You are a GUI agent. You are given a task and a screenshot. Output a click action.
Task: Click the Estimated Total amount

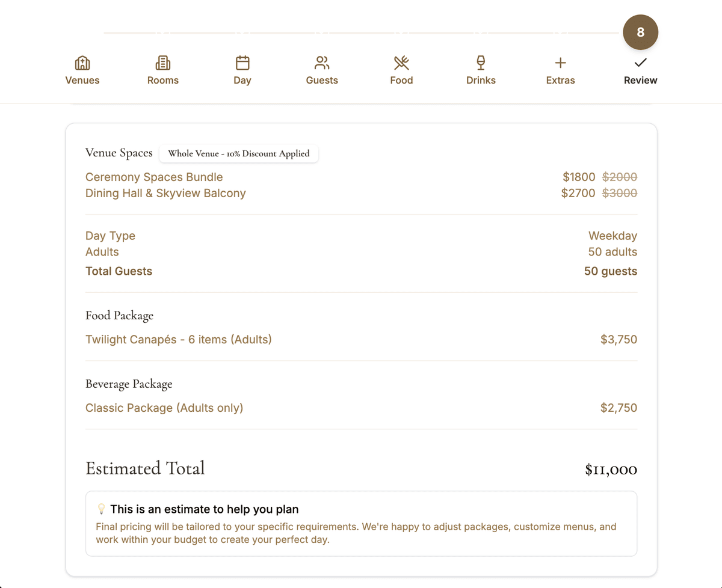(611, 469)
